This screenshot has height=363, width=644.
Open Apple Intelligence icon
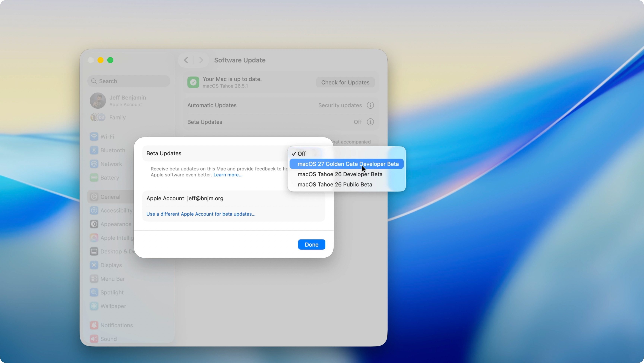(x=94, y=238)
